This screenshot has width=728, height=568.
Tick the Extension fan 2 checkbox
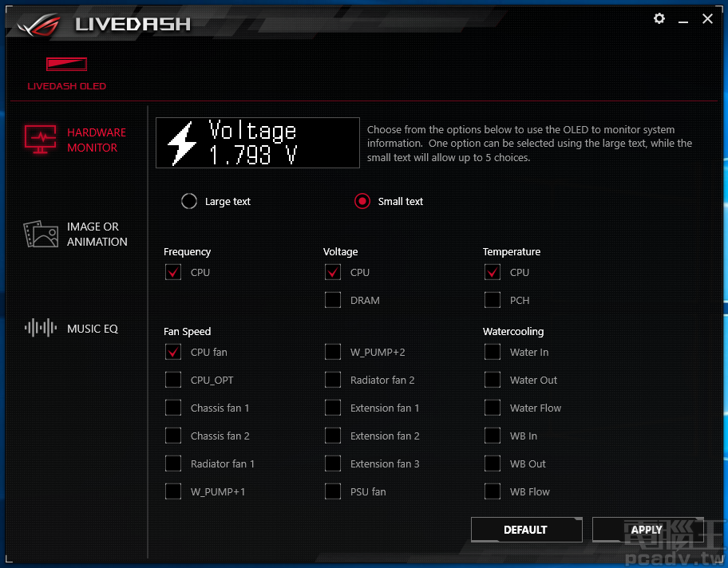coord(333,436)
